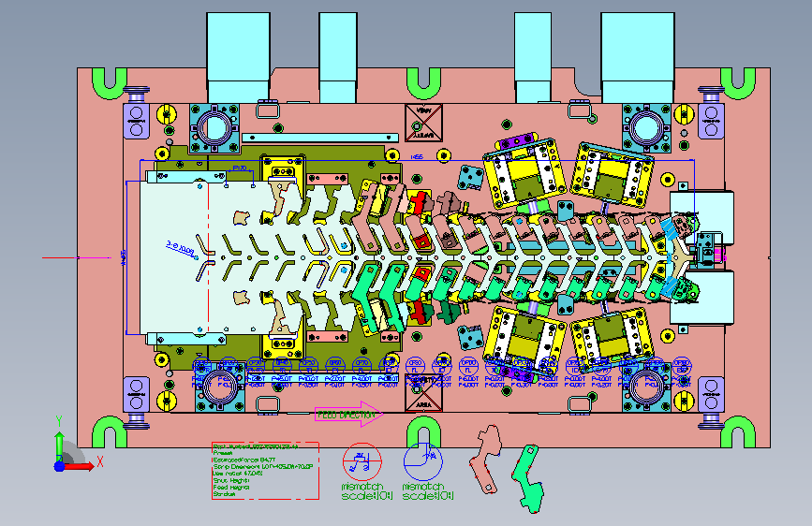Select the upper-right yellow cam slide unit
The width and height of the screenshot is (812, 526).
(x=612, y=173)
